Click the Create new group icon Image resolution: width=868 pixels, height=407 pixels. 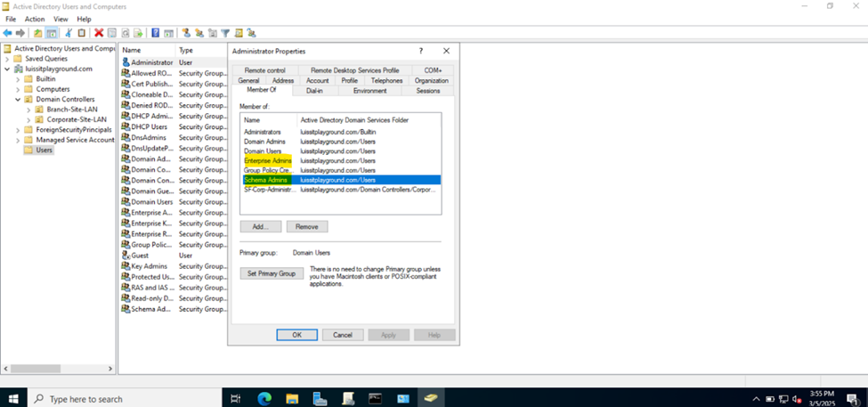tap(199, 33)
